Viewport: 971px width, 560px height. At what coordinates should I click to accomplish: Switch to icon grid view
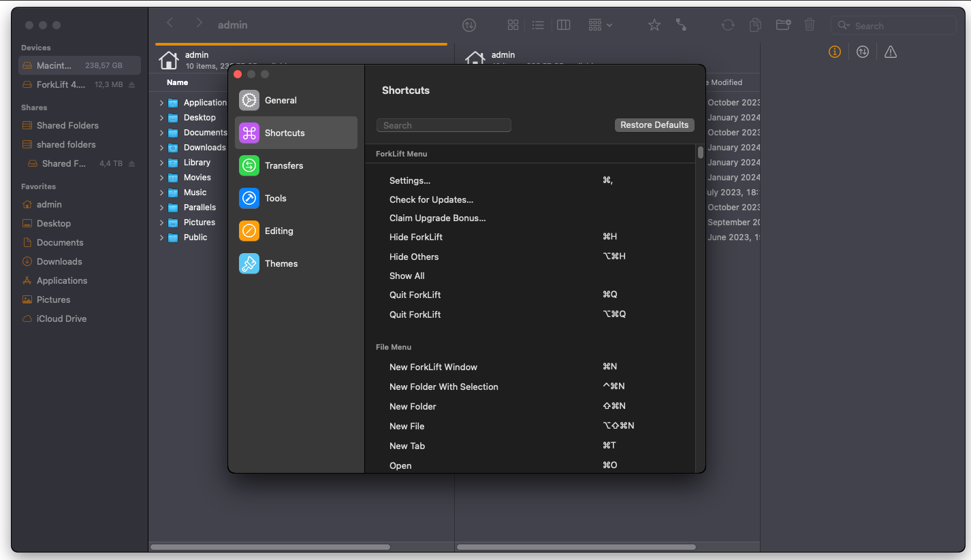click(513, 25)
